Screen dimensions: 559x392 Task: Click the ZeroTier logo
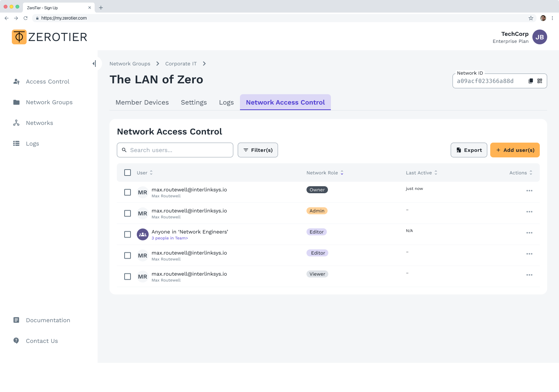49,37
